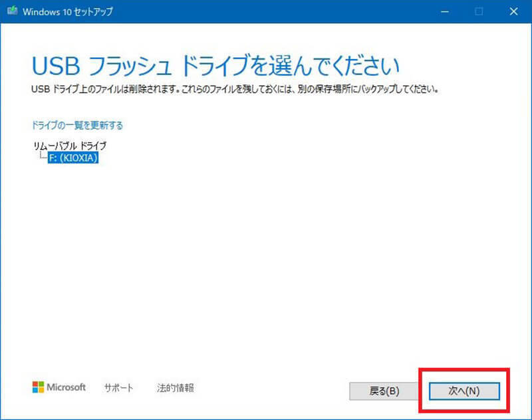Click the tree connector beside F: drive

click(43, 157)
